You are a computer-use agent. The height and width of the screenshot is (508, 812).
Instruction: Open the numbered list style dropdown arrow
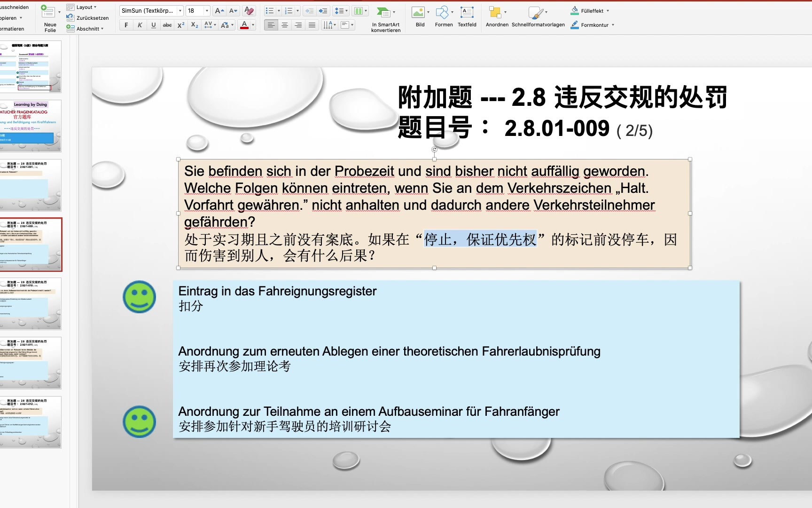[297, 10]
